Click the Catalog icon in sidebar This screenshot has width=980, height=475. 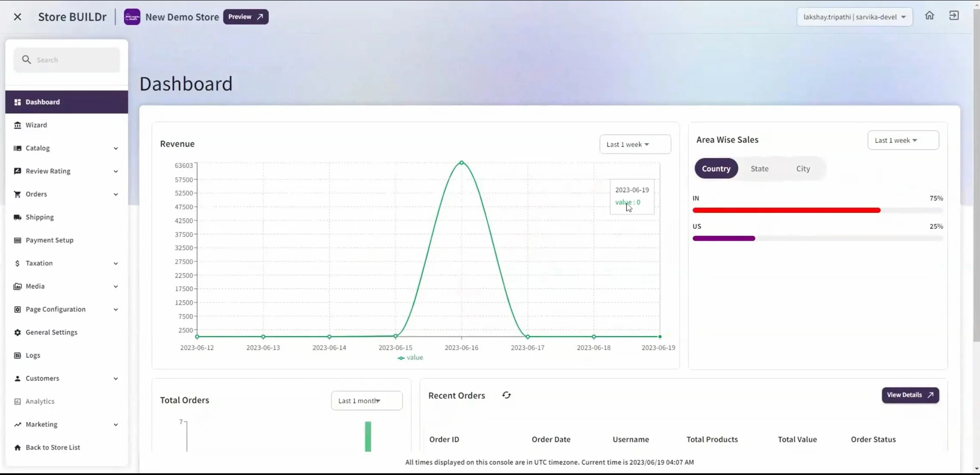[x=17, y=148]
